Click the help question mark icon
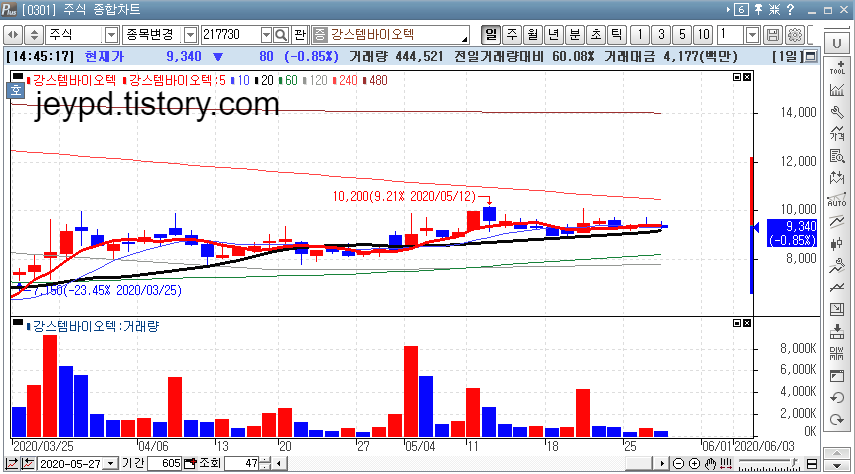855x474 pixels. pyautogui.click(x=790, y=9)
